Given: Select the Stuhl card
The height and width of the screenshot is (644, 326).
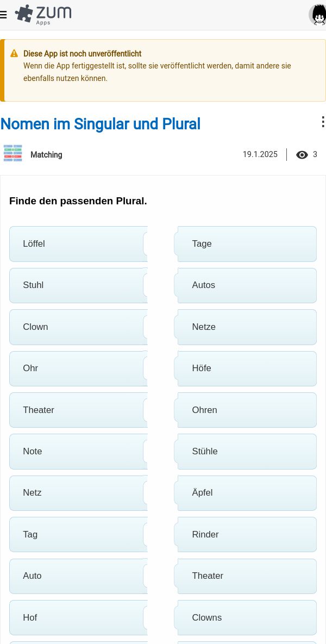Looking at the screenshot, I should click(x=78, y=285).
